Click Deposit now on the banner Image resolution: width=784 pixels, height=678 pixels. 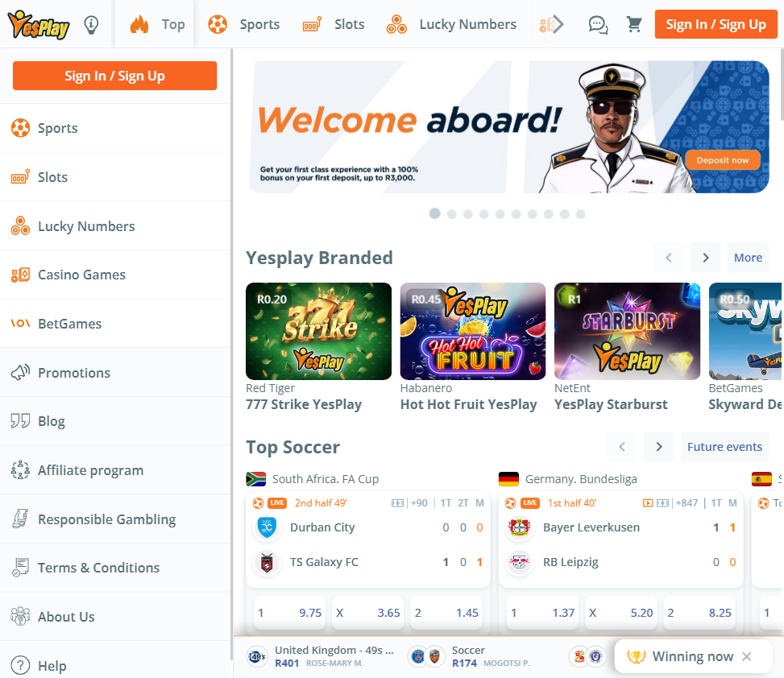[x=723, y=160]
